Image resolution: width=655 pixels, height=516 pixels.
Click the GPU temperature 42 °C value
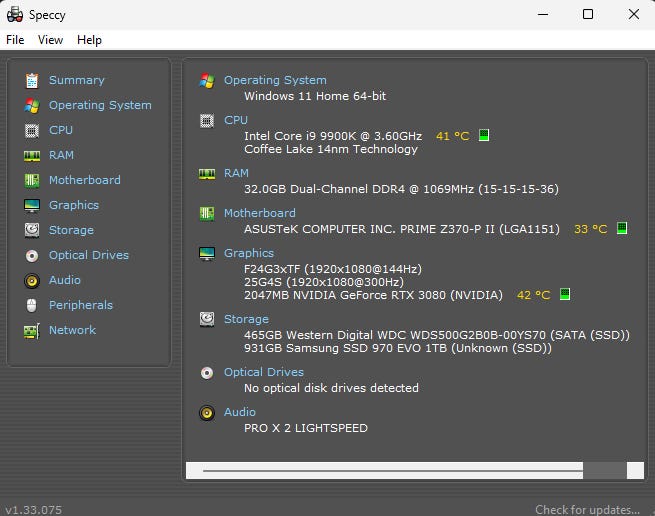tap(533, 295)
